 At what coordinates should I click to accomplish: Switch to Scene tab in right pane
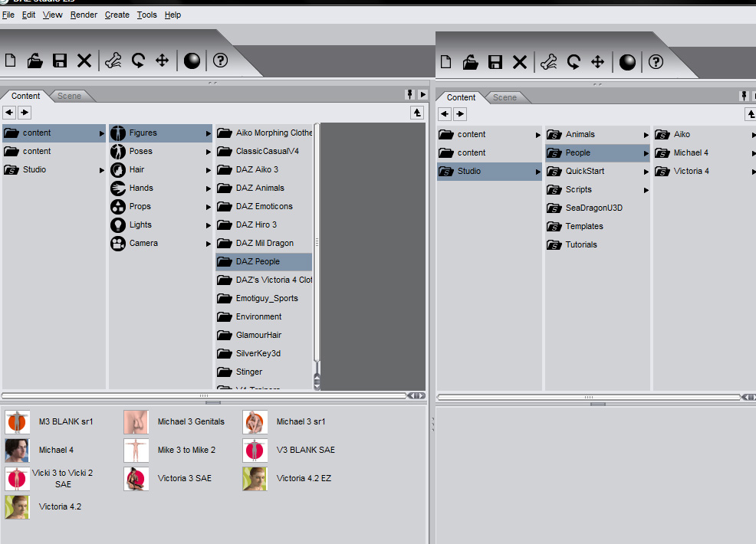(505, 97)
